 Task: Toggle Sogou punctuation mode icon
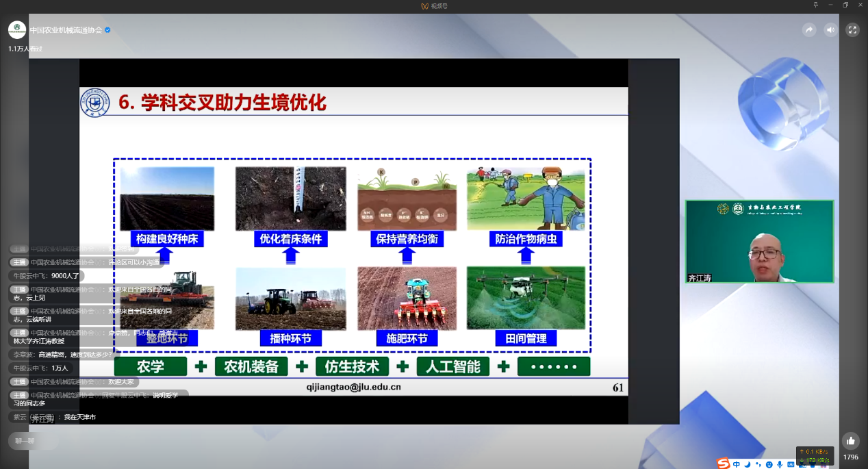click(x=758, y=464)
